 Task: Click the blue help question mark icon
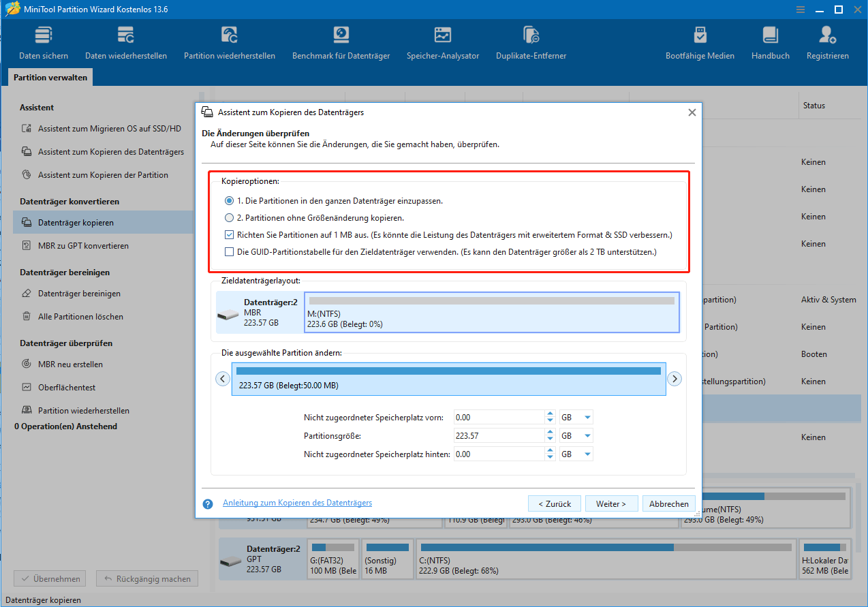click(208, 504)
